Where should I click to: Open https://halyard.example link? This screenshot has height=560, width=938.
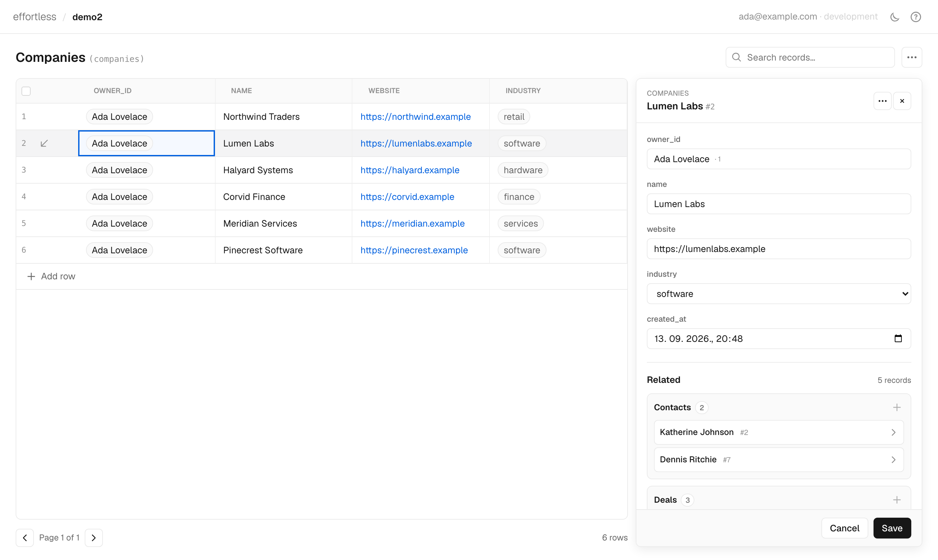pos(409,170)
